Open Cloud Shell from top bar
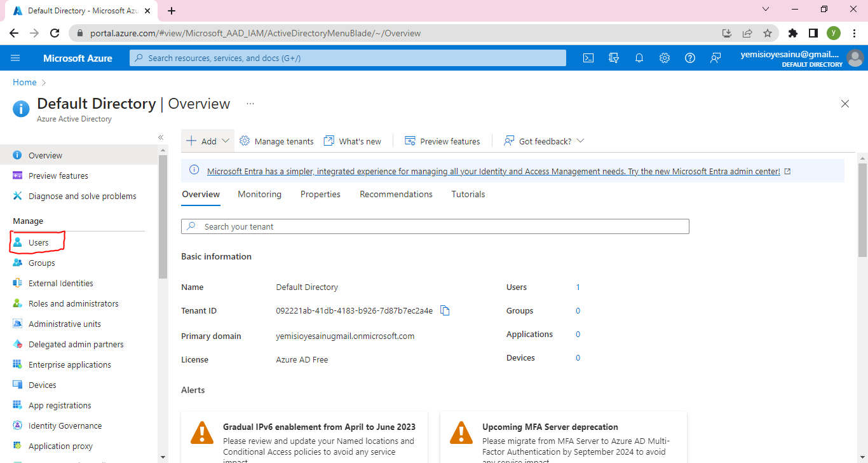868x463 pixels. [x=588, y=58]
